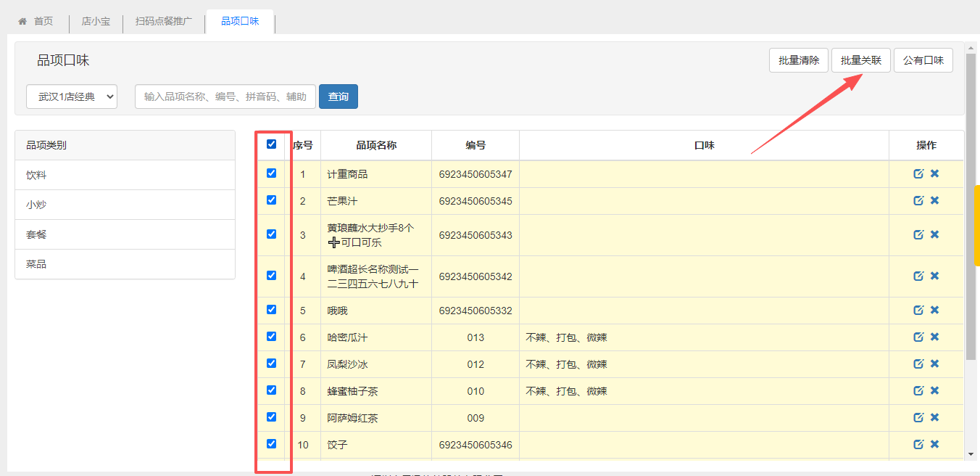Click scrollbar down arrow at bottom right
Screen dimensions: 980x476
[x=971, y=454]
